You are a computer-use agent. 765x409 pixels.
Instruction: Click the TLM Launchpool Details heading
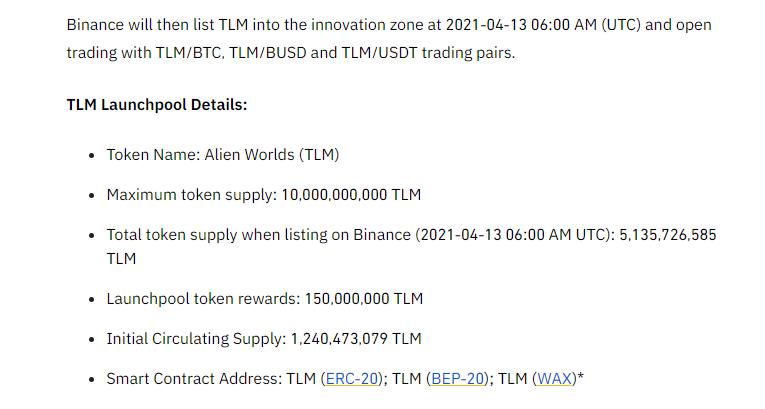pos(157,105)
